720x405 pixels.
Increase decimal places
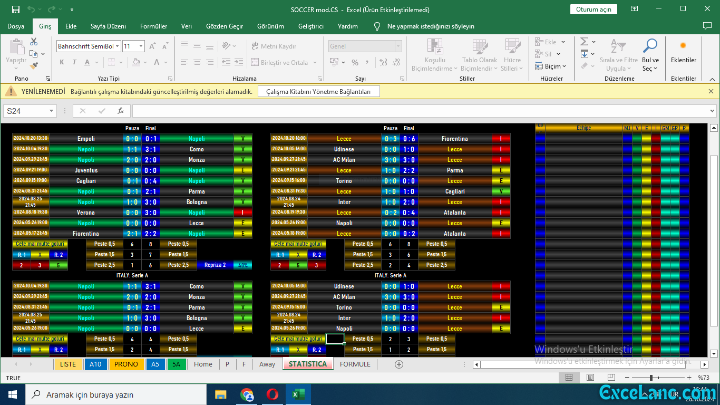coord(383,62)
